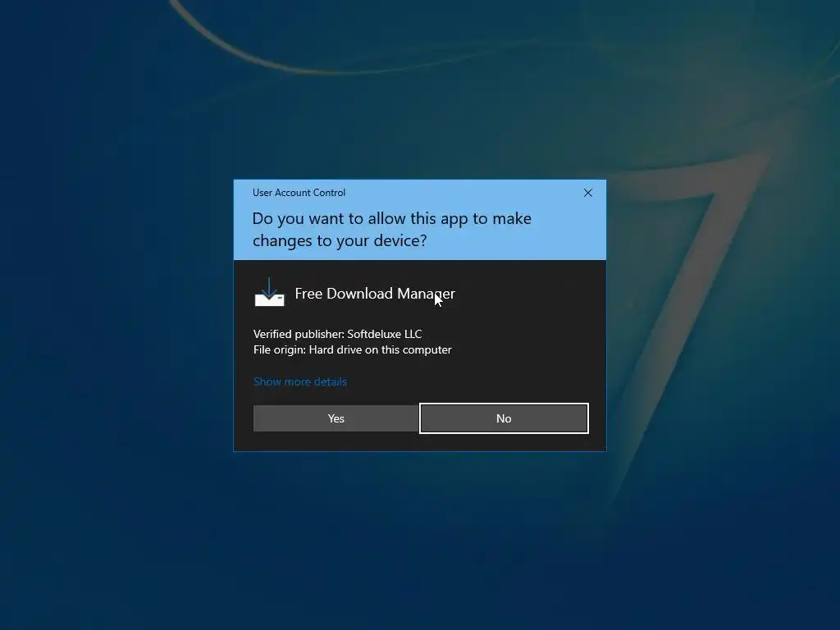Viewport: 840px width, 630px height.
Task: Close the User Account Control dialog
Action: click(x=587, y=193)
